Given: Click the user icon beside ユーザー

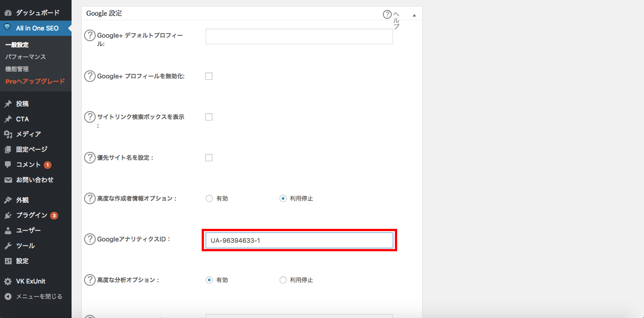Looking at the screenshot, I should pos(8,231).
